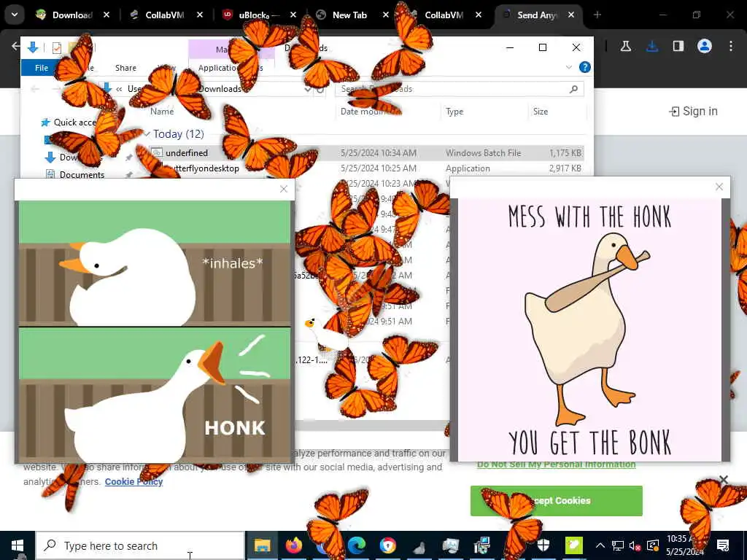Collapse the Today (12) group
The height and width of the screenshot is (560, 747).
point(147,134)
